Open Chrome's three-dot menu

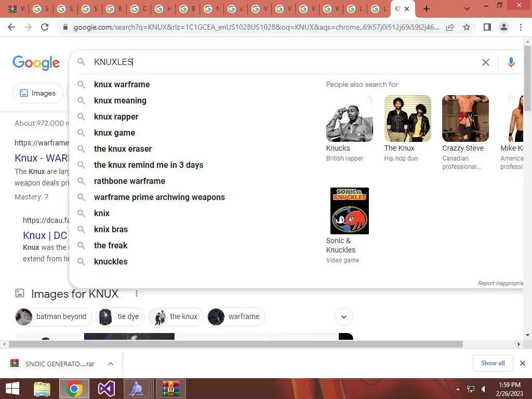tap(521, 27)
